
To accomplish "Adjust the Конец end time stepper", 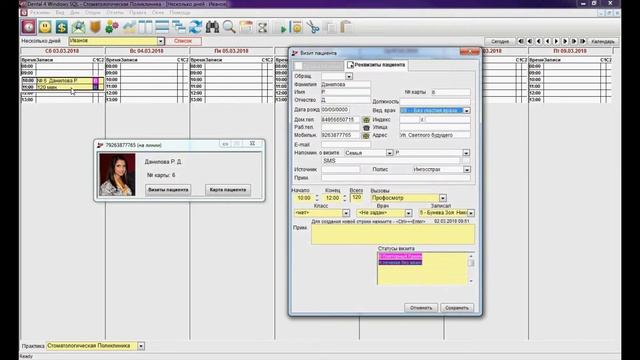I will point(345,198).
